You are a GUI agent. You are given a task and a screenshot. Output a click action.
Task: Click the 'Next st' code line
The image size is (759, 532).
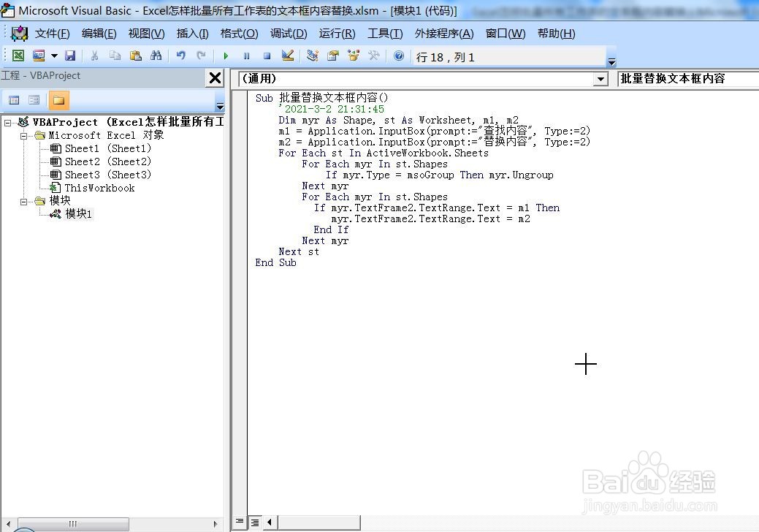pos(299,251)
